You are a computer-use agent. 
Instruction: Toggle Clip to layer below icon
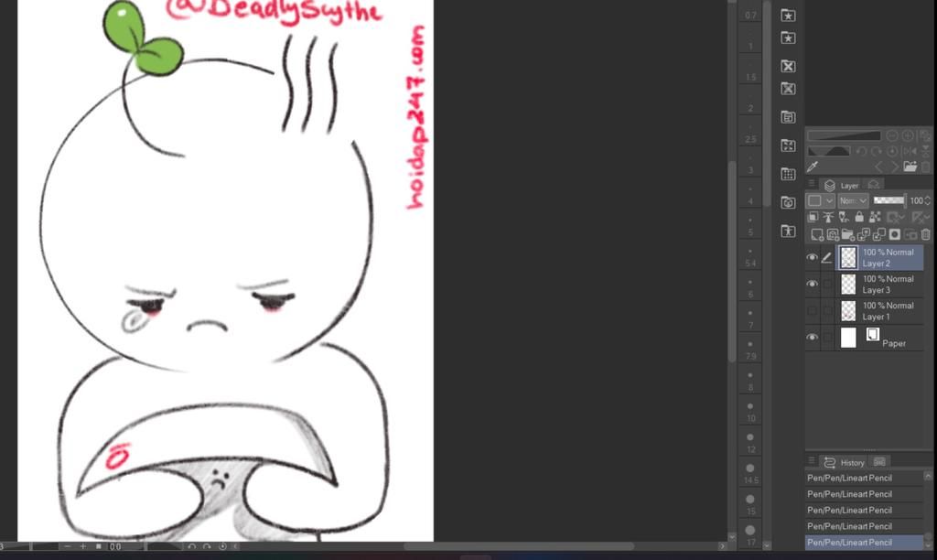click(x=813, y=217)
